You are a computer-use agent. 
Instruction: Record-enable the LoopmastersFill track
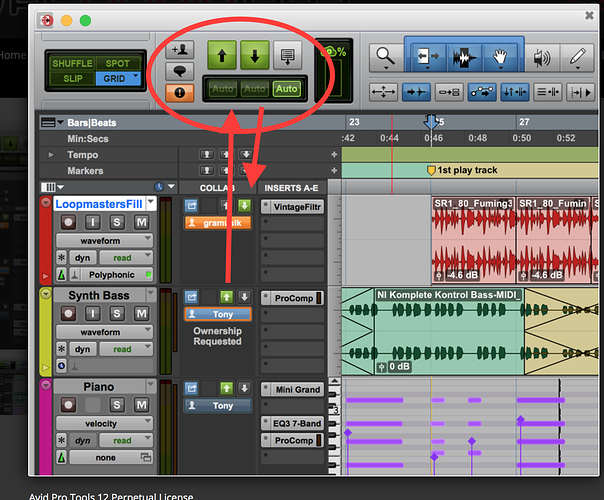[x=69, y=222]
